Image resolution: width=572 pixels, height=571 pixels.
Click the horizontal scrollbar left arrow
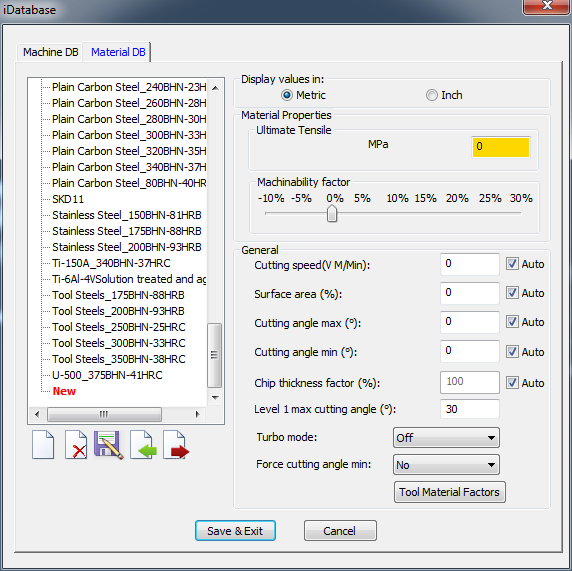tap(37, 414)
